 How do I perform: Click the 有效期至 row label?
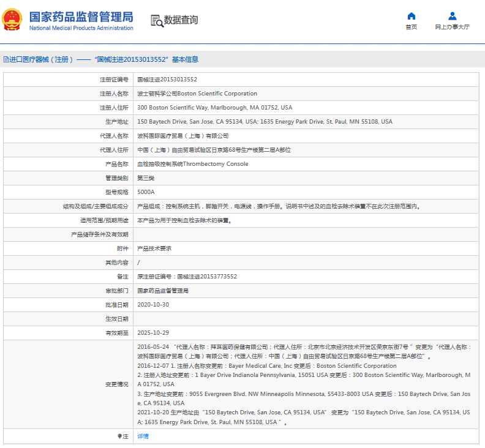coord(116,333)
